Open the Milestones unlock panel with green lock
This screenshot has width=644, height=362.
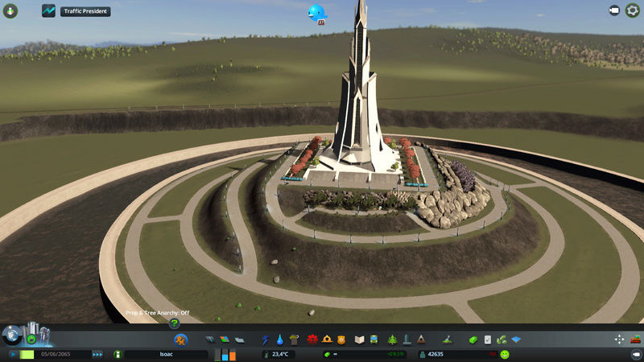click(x=31, y=339)
